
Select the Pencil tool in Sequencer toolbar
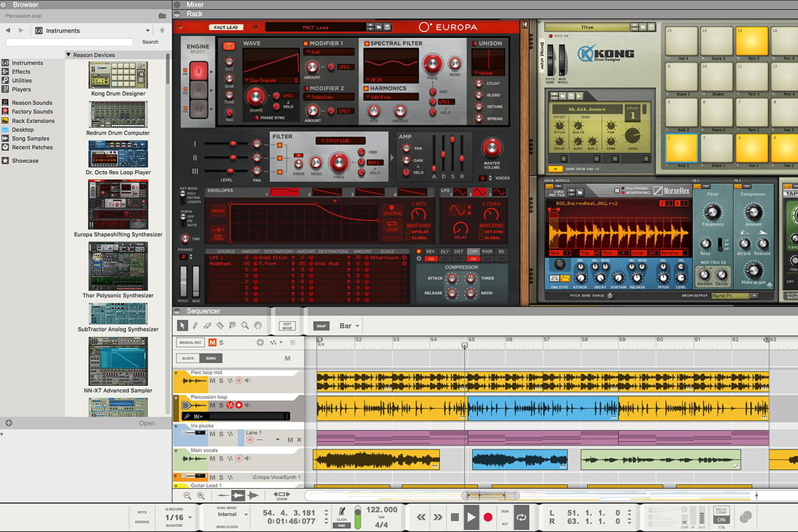(x=195, y=326)
